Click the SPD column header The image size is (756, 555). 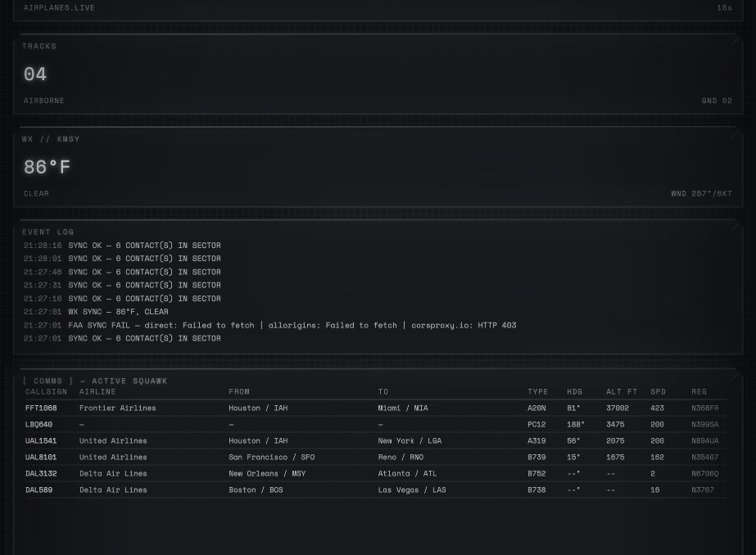click(x=659, y=391)
